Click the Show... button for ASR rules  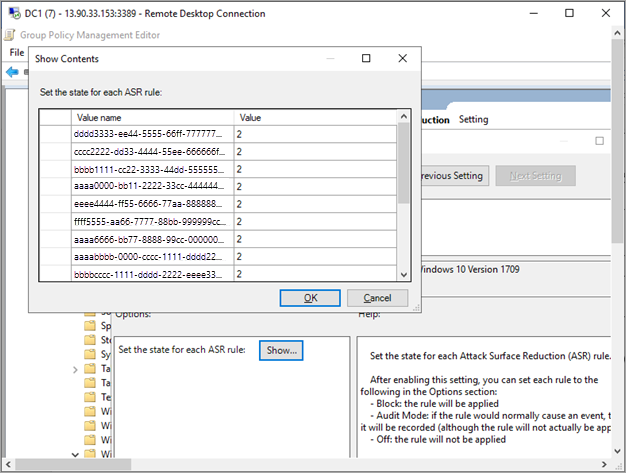(x=281, y=350)
